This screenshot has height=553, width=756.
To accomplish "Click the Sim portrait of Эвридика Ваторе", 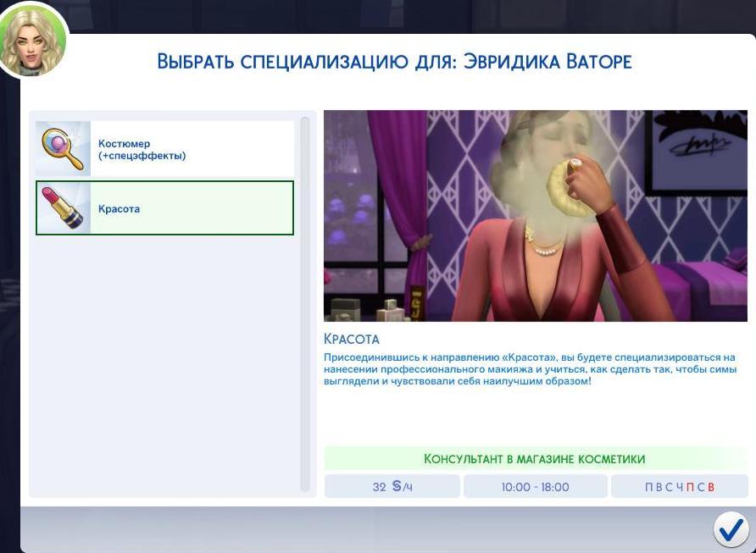I will 33,40.
